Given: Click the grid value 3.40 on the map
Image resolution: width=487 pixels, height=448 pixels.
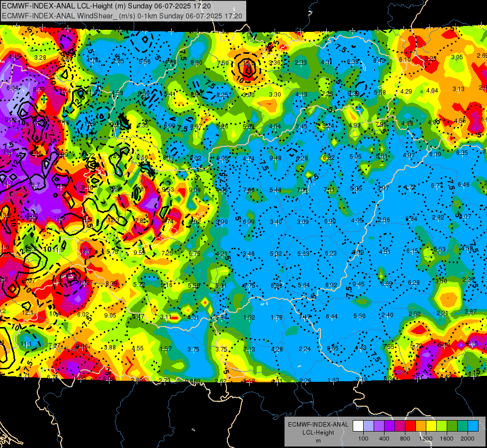Looking at the screenshot, I should pyautogui.click(x=276, y=222).
